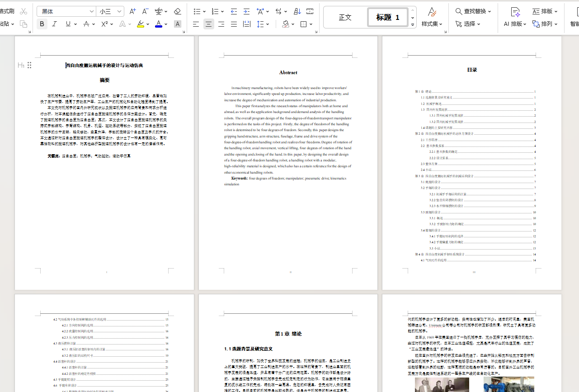This screenshot has width=579, height=392.
Task: Open the 黑体 font name dropdown
Action: (66, 11)
